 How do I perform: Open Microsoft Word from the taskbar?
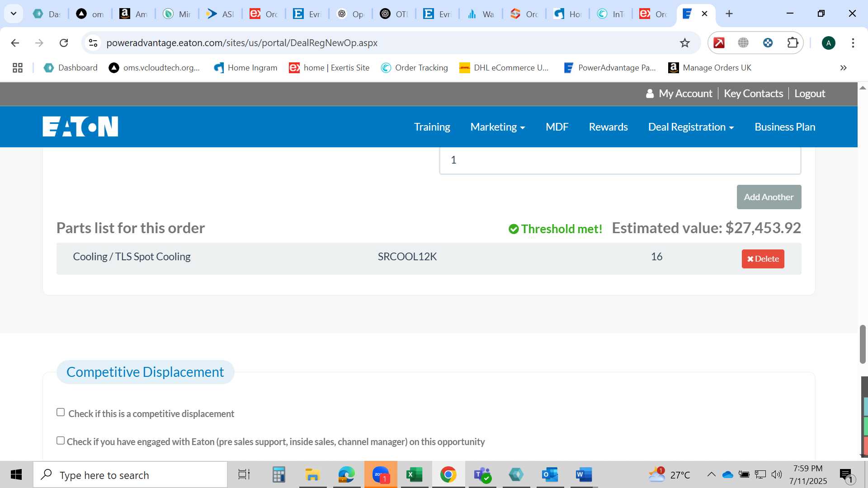tap(584, 475)
